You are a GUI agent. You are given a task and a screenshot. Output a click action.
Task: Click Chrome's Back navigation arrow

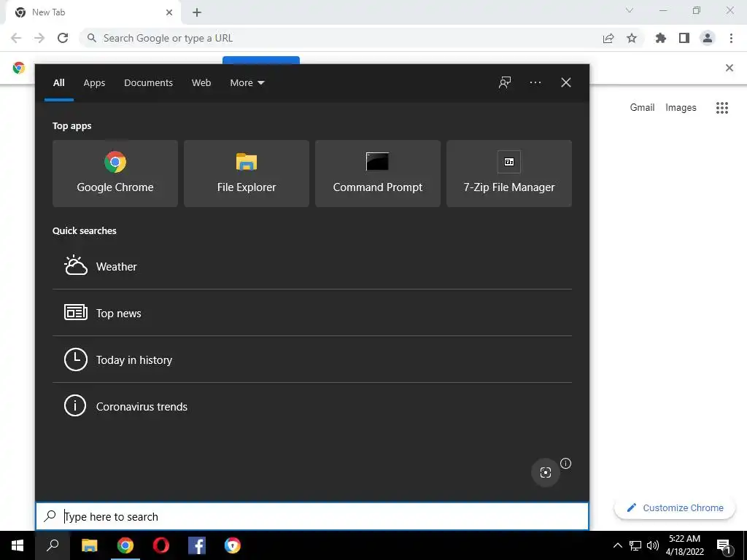(x=16, y=38)
